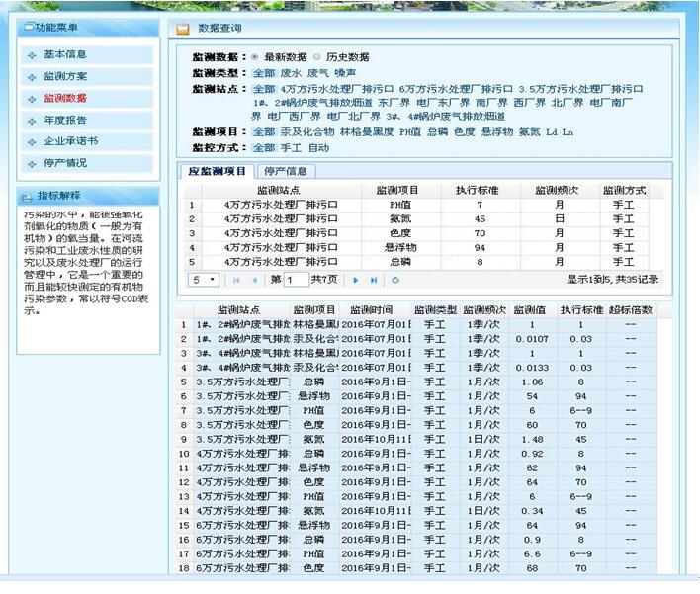Click the 指标解释 panel icon
Screen dimensions: 700x594
(27, 195)
